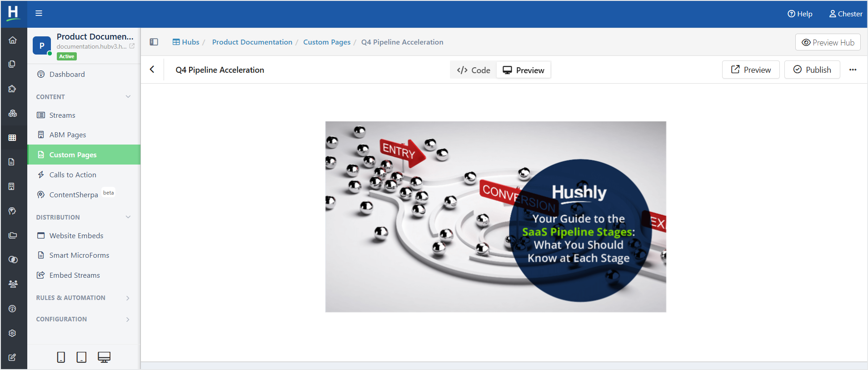Go to Hubs breadcrumb
This screenshot has width=868, height=370.
(x=186, y=42)
